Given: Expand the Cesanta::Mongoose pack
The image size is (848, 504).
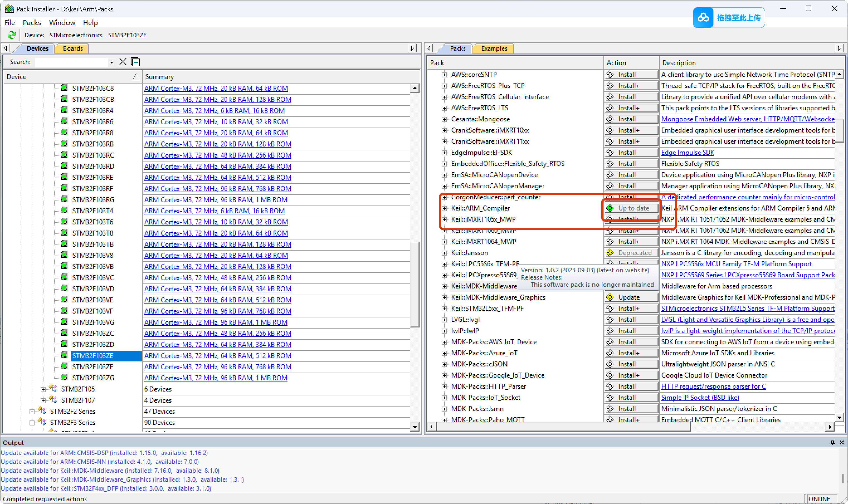Looking at the screenshot, I should coord(444,119).
